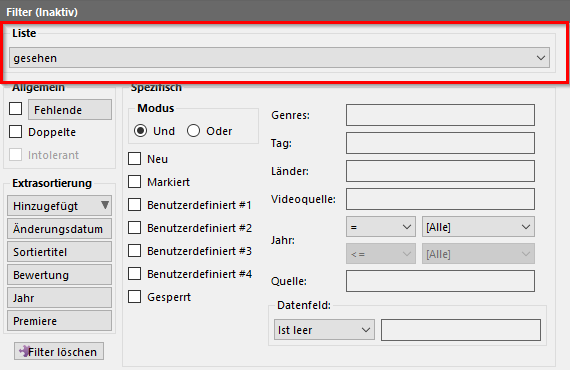Click the Tag input field
Screen dimensions: 570x370
coord(440,143)
